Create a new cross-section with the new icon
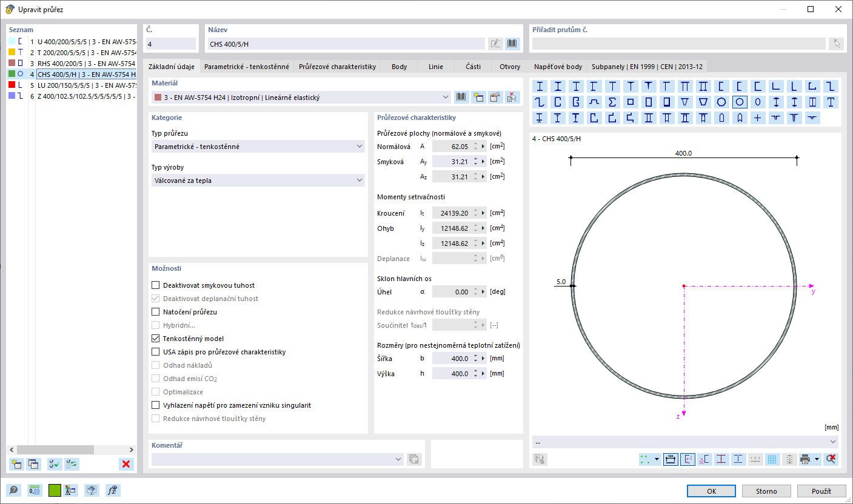The width and height of the screenshot is (853, 504). (15, 464)
